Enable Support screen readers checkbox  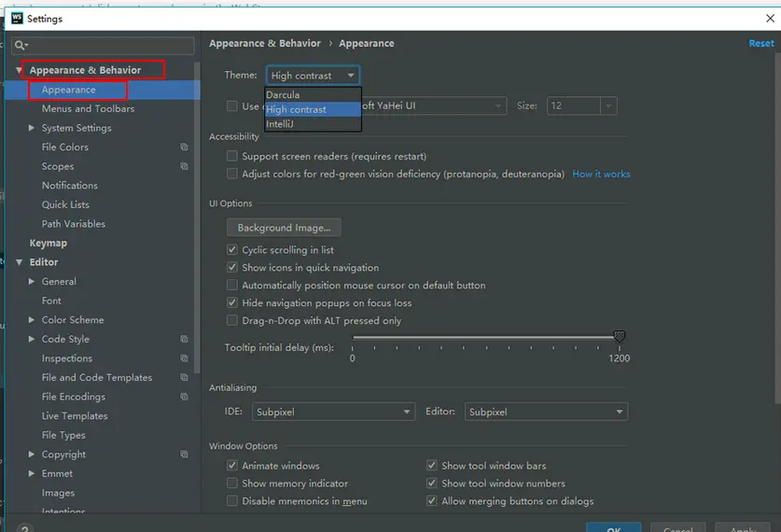[x=232, y=156]
